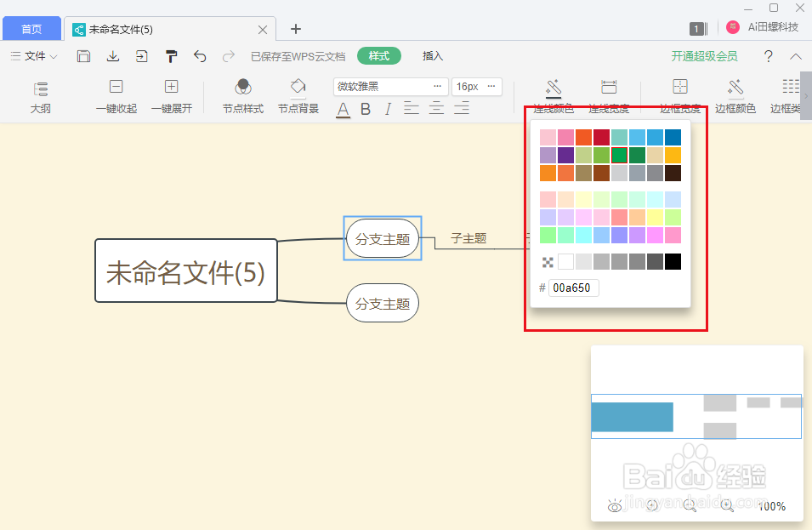Viewport: 812px width, 530px height.
Task: Open the 文件 file menu dropdown
Action: tap(34, 56)
